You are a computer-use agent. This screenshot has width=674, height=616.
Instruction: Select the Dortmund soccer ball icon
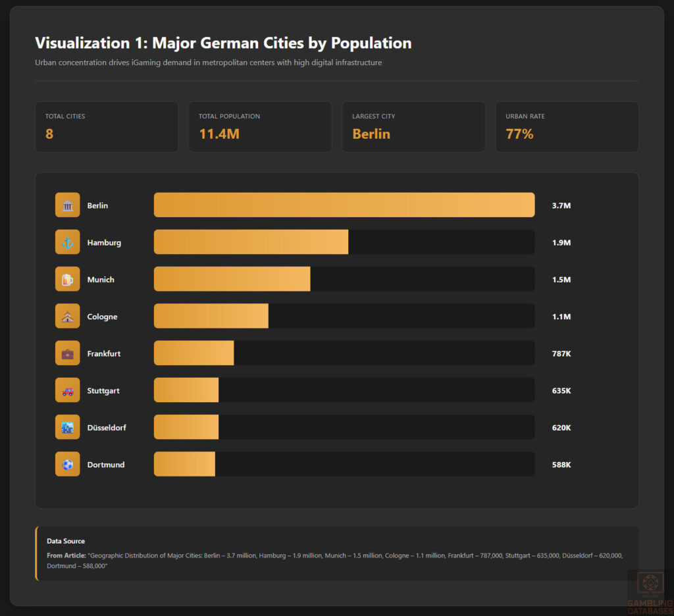(x=67, y=464)
